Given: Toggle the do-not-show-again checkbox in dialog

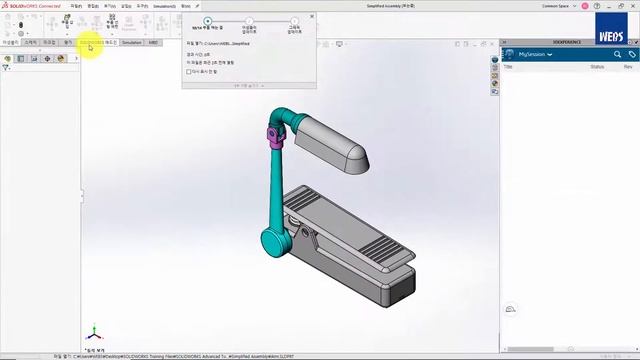Looking at the screenshot, I should (189, 72).
